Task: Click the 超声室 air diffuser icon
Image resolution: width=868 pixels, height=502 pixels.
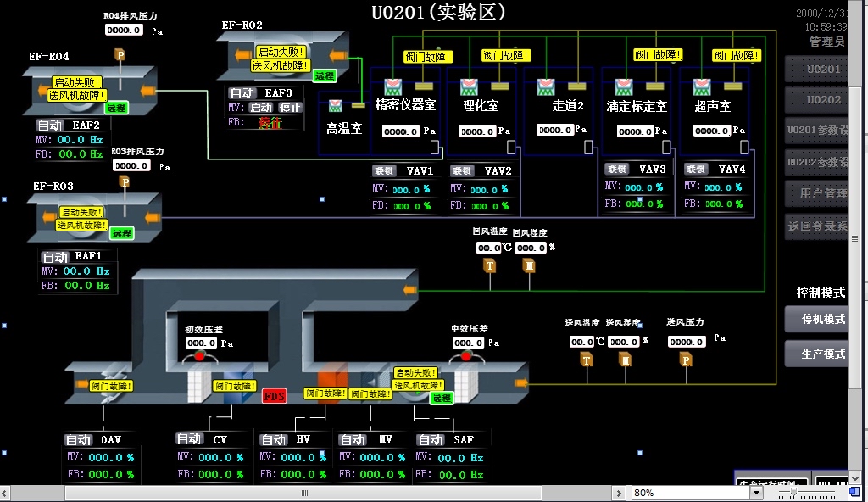Action: [702, 86]
